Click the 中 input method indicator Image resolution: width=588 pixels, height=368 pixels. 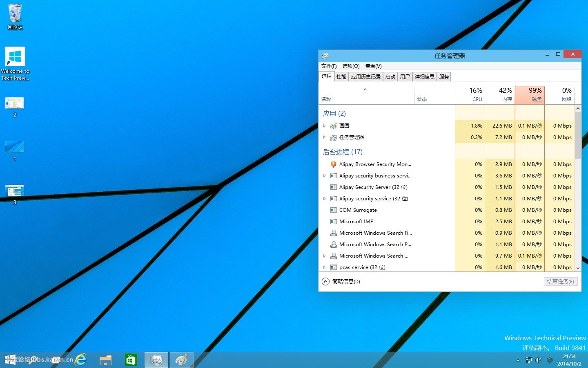(550, 360)
